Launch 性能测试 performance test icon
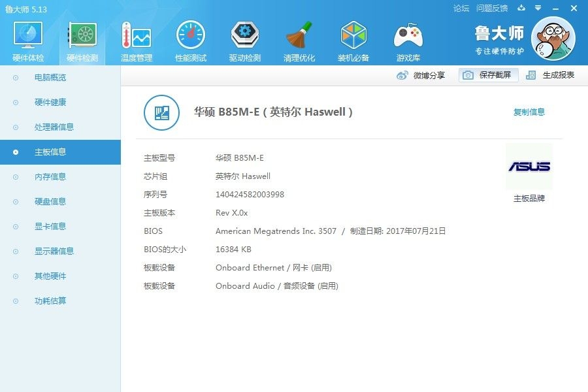Screen dimensions: 588x392 (x=191, y=41)
